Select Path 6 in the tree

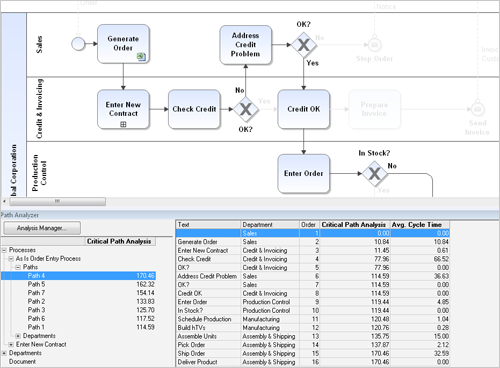coord(36,319)
